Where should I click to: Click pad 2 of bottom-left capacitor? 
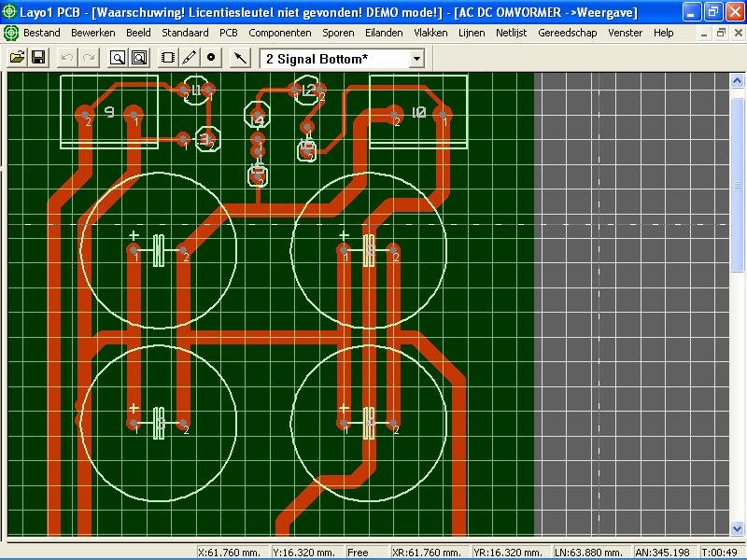(x=183, y=423)
